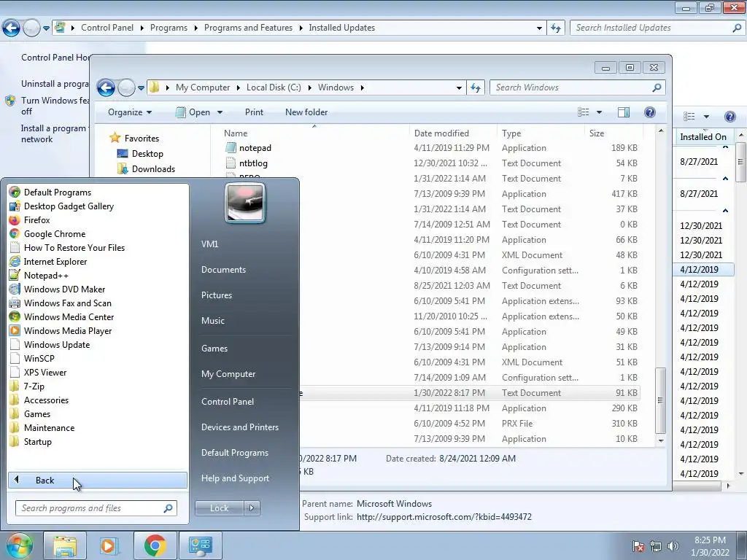Image resolution: width=747 pixels, height=560 pixels.
Task: Open the dropdown arrow next to Open
Action: (x=220, y=112)
